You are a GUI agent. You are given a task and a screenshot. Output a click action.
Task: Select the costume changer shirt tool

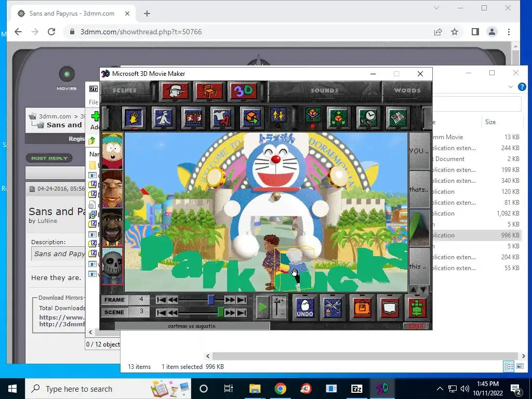coord(222,118)
